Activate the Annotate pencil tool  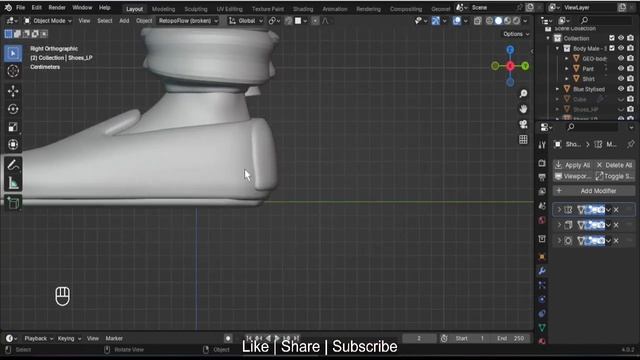[x=13, y=165]
